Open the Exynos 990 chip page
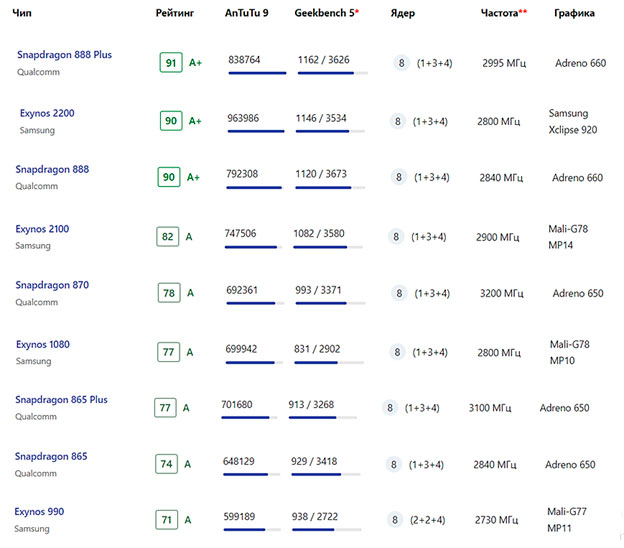The width and height of the screenshot is (624, 548). click(39, 512)
